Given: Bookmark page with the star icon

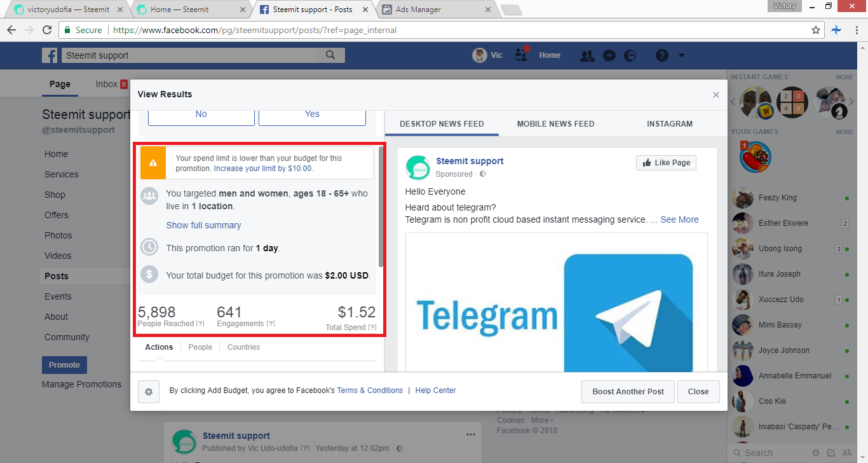Looking at the screenshot, I should click(x=816, y=30).
